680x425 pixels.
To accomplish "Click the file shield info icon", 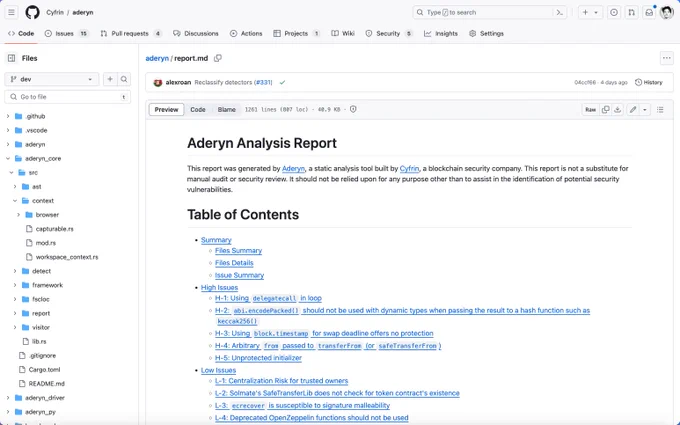I will pos(353,109).
